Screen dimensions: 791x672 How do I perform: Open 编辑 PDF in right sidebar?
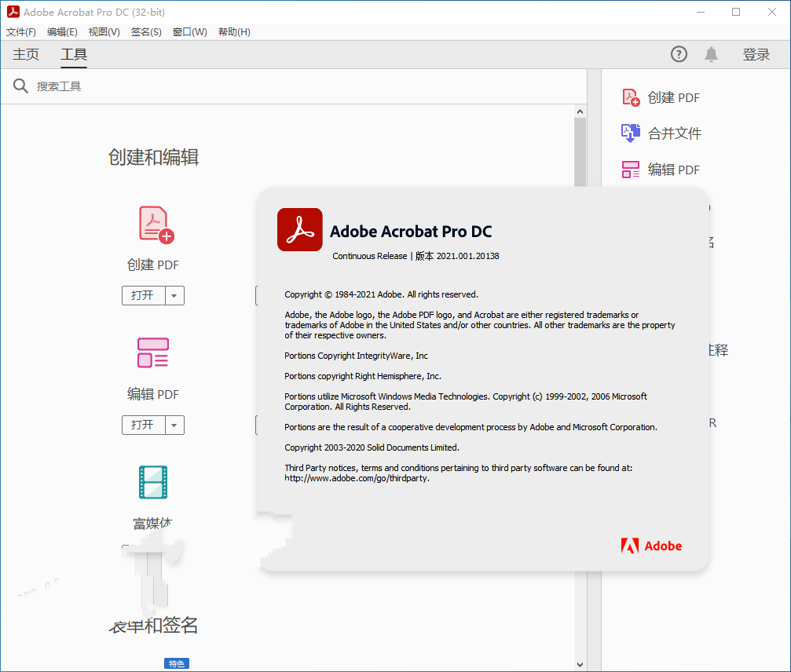[x=661, y=170]
